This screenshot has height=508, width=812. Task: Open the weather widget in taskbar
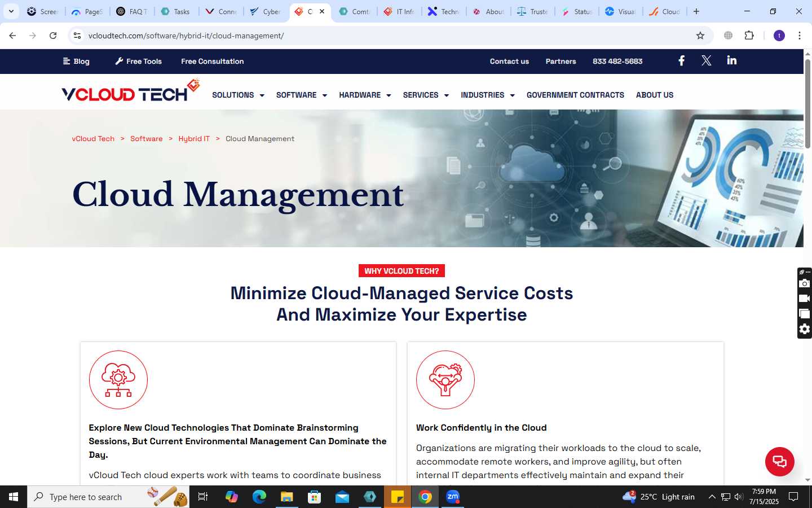[659, 497]
